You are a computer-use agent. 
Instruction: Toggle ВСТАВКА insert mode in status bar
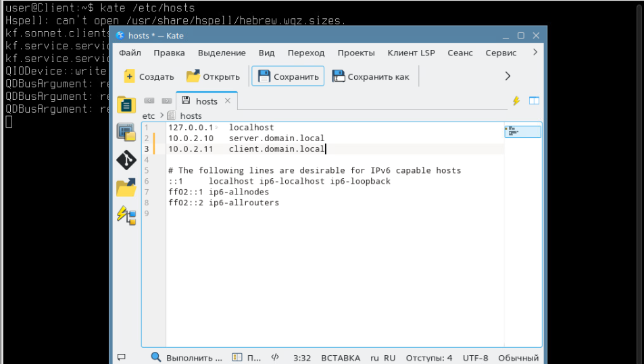point(341,357)
